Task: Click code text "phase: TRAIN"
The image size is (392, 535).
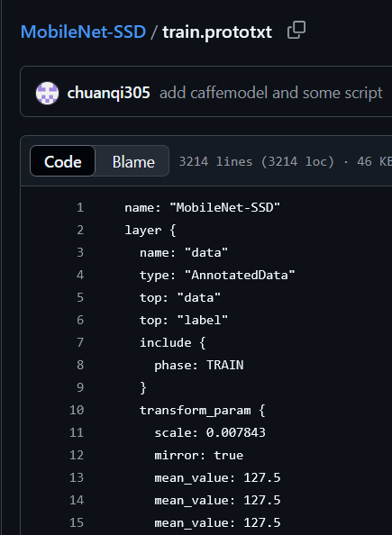Action: tap(199, 366)
